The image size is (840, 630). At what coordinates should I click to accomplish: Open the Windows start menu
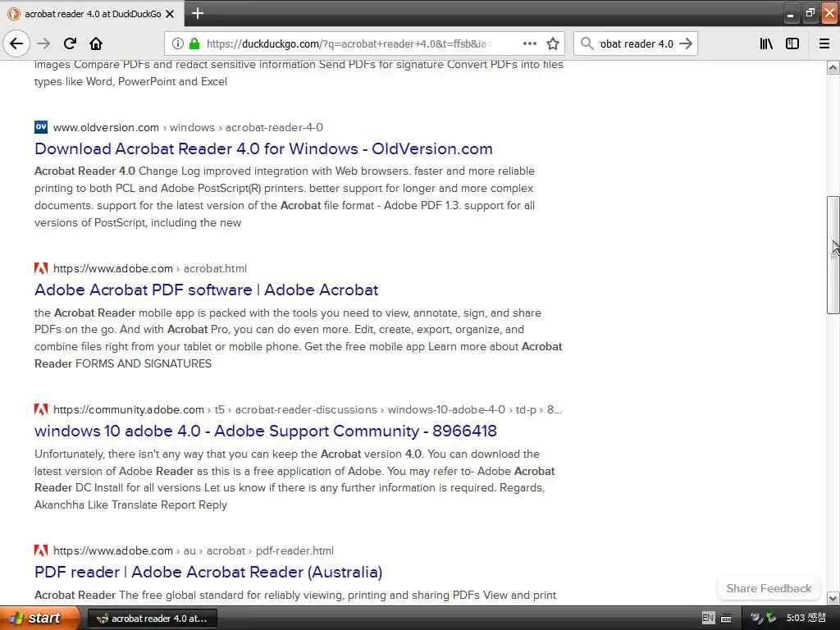[x=39, y=619]
